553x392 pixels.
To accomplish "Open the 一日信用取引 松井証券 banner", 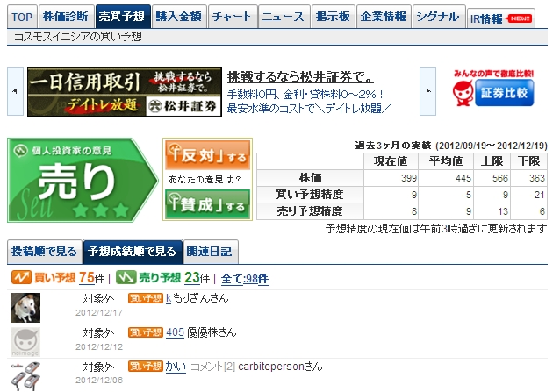I will (125, 91).
